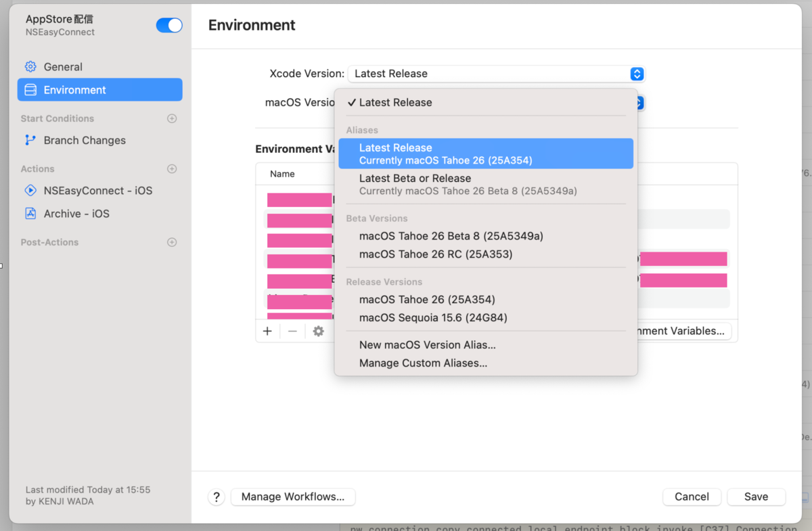812x531 pixels.
Task: Click the archive icon beside Archive - iOS
Action: coord(30,214)
